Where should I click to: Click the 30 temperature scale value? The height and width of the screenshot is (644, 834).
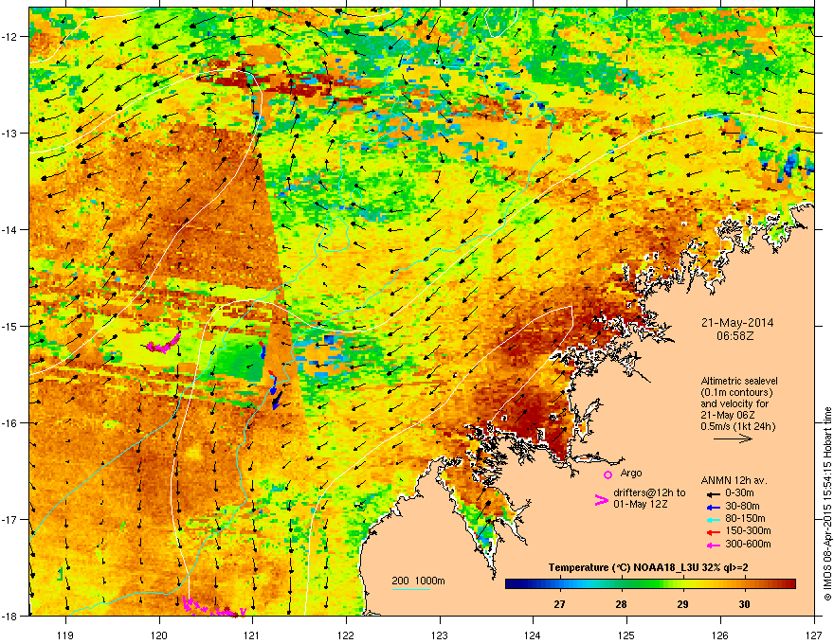tap(744, 604)
